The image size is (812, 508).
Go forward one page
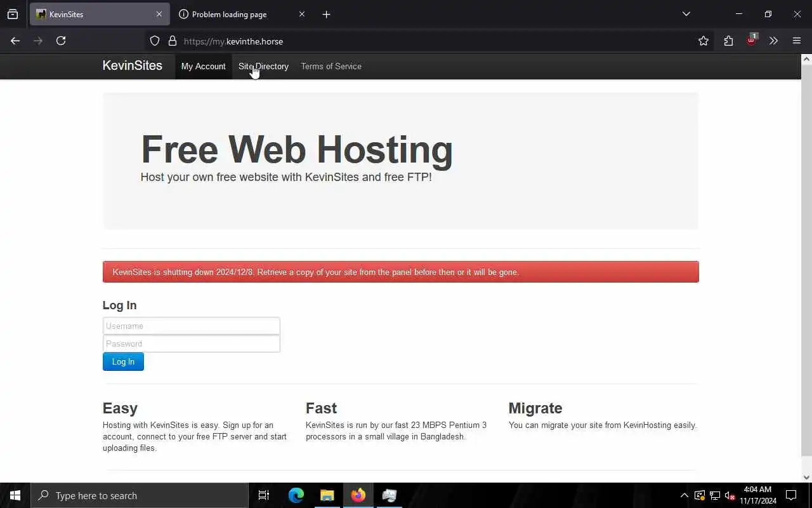coord(38,41)
